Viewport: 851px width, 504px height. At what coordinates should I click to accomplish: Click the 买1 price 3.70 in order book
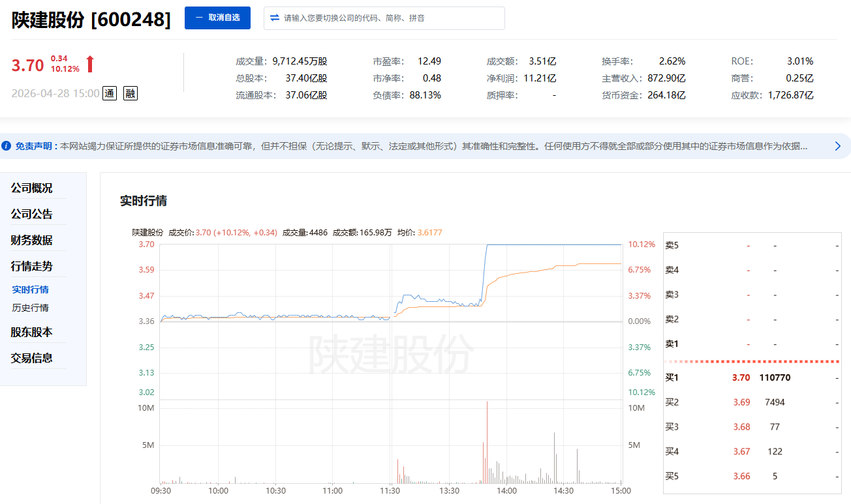point(741,378)
